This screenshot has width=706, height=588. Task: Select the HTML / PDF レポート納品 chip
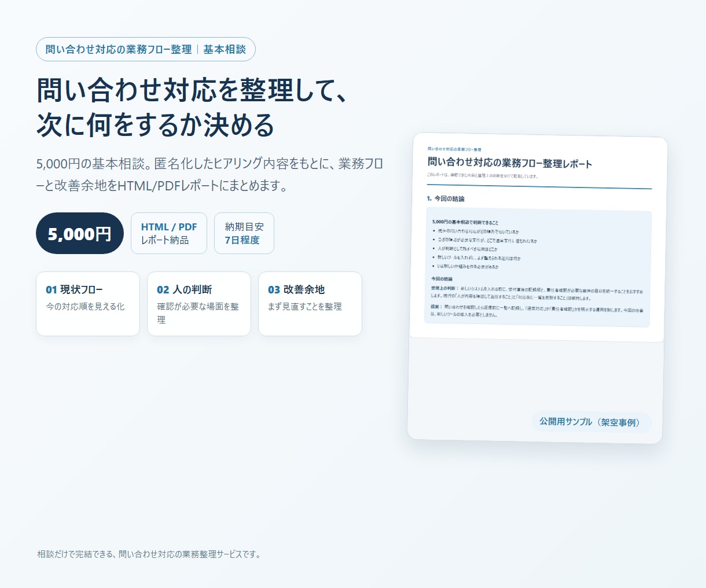(169, 233)
